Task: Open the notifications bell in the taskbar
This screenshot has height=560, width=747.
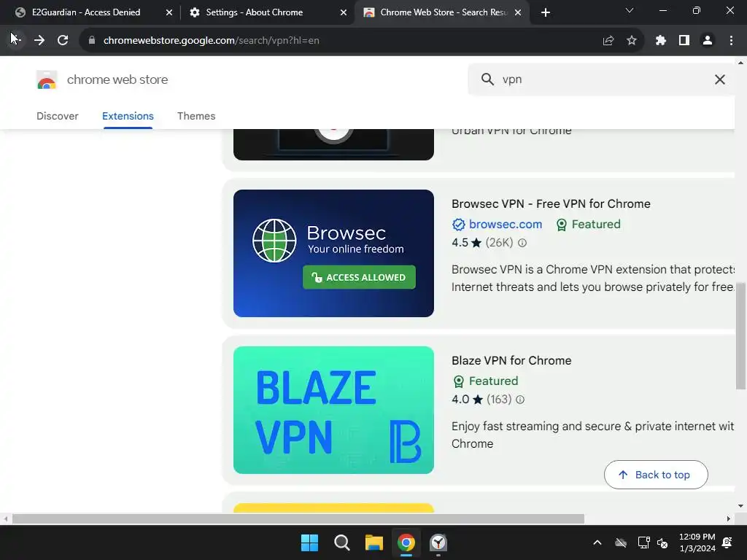Action: click(x=727, y=542)
